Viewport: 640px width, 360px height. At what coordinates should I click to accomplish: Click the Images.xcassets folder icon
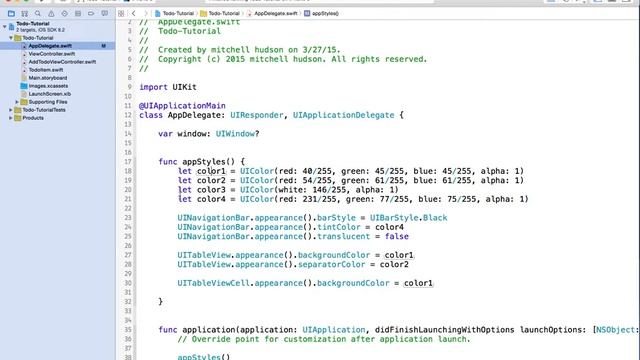(x=24, y=86)
